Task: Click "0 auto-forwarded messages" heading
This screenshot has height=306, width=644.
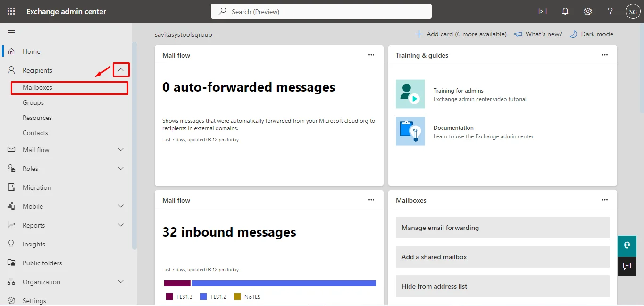Action: [249, 87]
